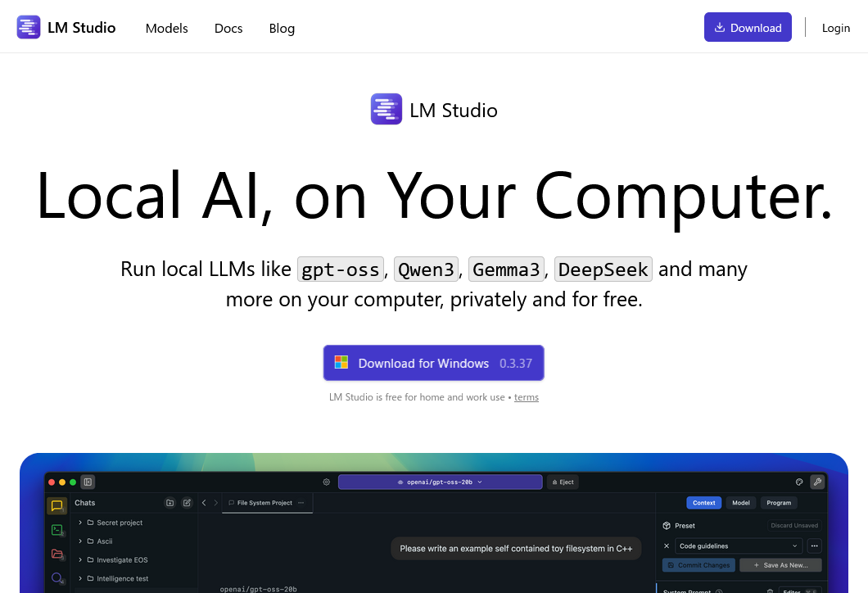Click Download for Windows button
868x593 pixels.
433,363
